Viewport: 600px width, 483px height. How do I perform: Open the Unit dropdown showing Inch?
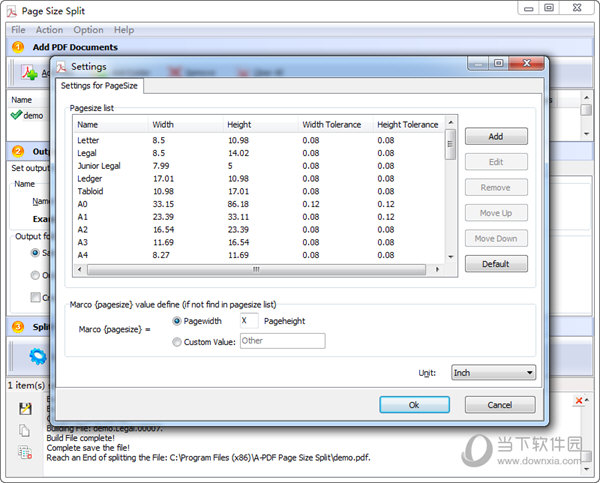click(x=493, y=372)
